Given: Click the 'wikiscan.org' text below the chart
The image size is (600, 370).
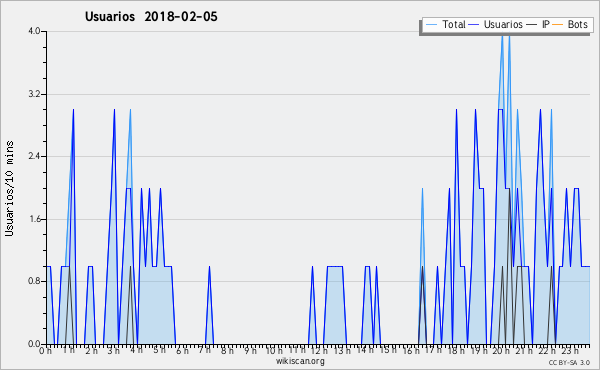Looking at the screenshot, I should [300, 361].
